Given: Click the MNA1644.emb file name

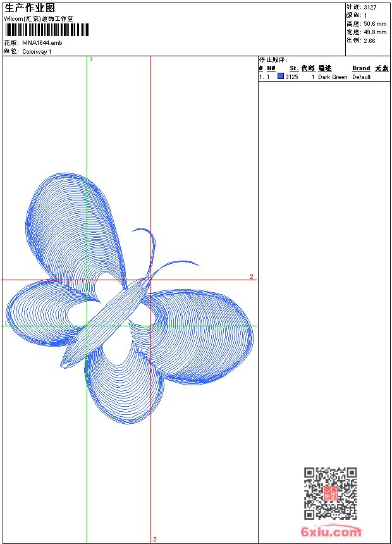Looking at the screenshot, I should 42,43.
